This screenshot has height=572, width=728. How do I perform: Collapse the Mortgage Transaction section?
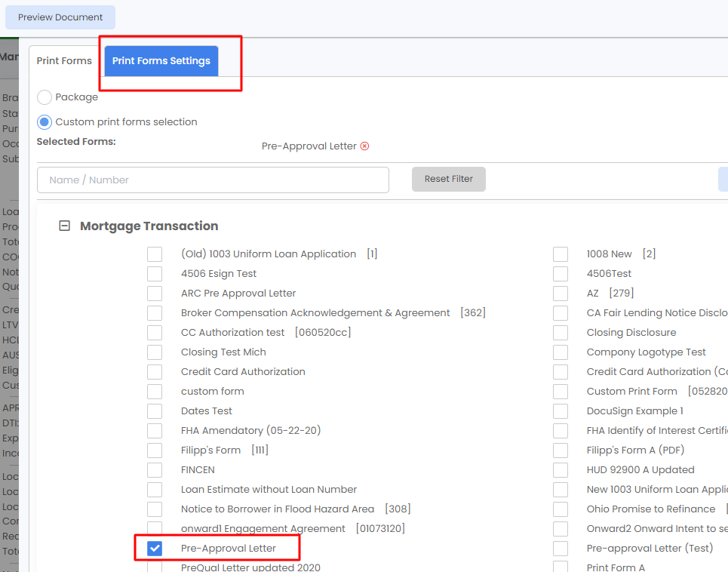point(64,225)
